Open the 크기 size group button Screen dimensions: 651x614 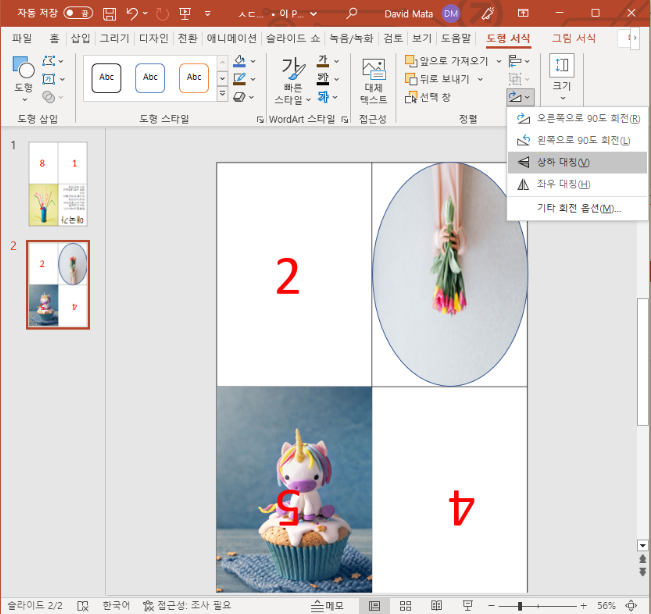pyautogui.click(x=562, y=77)
